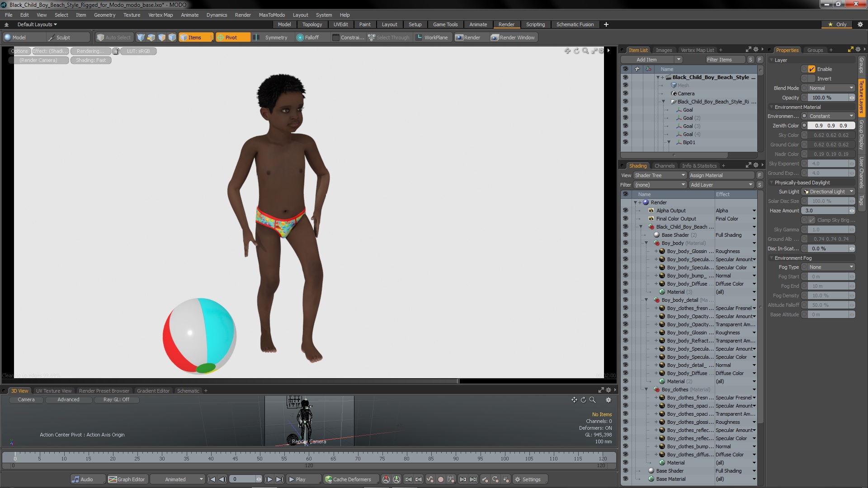868x488 pixels.
Task: Open the WorkPlane options
Action: pos(432,38)
